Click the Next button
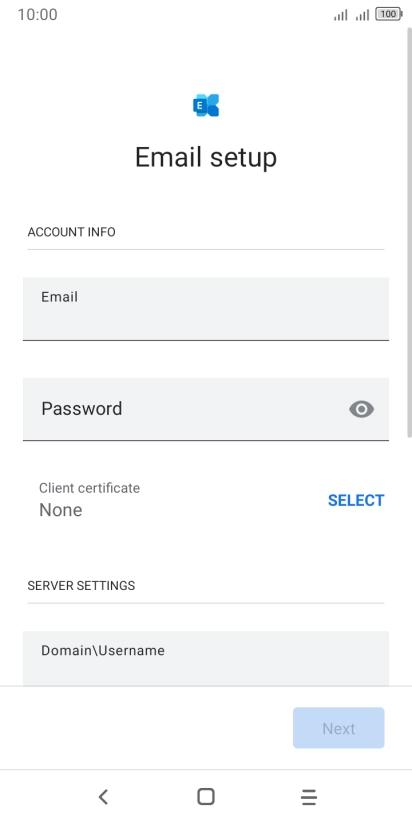 (x=339, y=728)
